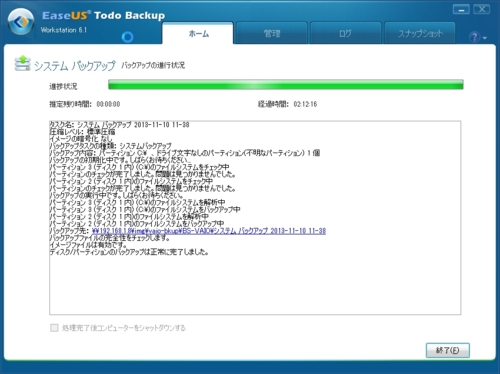
Task: Switch to the 管理 tab
Action: (x=272, y=33)
